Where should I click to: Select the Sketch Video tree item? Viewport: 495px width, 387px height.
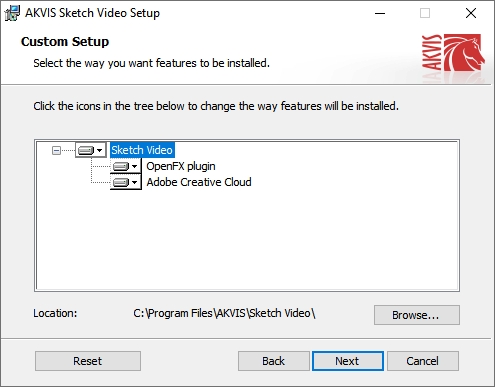[x=142, y=150]
